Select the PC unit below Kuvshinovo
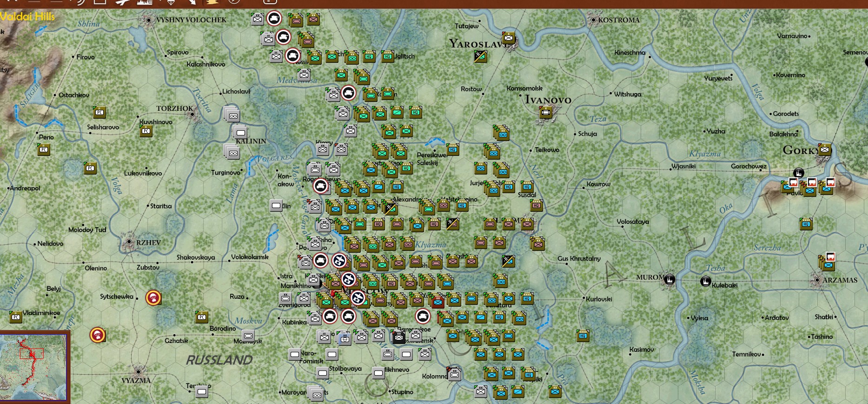This screenshot has height=404, width=868. (x=146, y=131)
